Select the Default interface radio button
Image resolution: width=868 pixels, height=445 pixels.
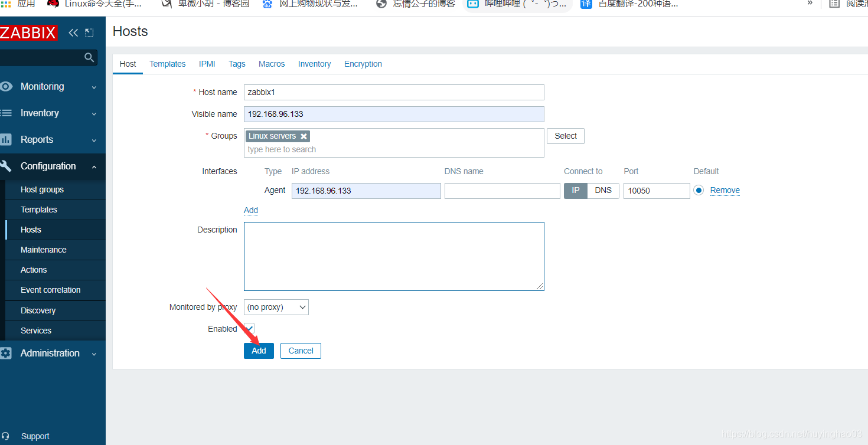(x=699, y=190)
